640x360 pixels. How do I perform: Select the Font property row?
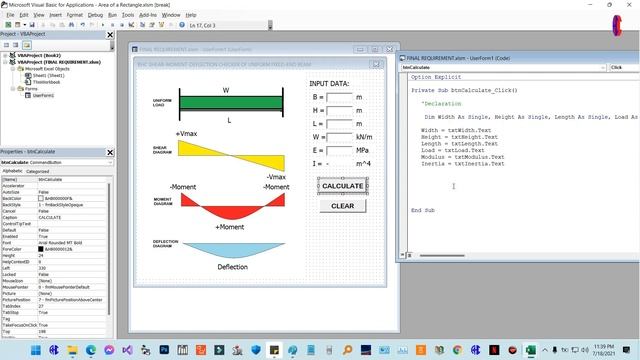tap(54, 243)
